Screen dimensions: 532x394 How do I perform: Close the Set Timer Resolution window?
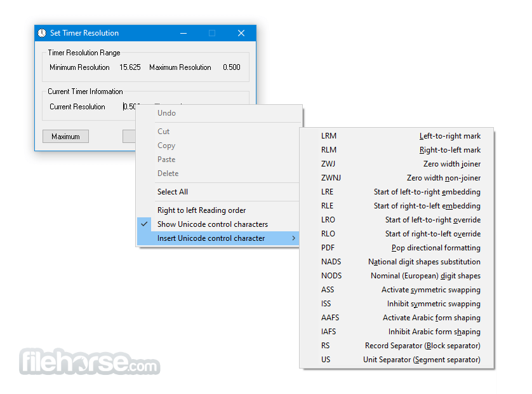point(241,33)
